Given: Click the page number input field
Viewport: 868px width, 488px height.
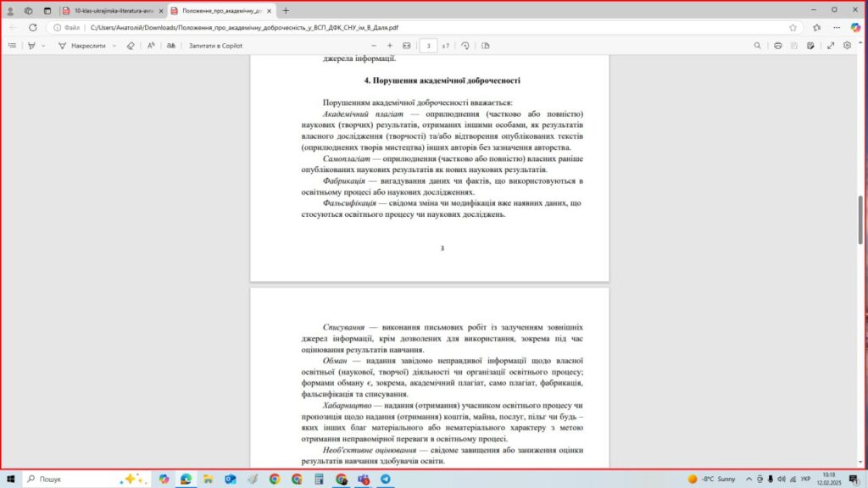Looking at the screenshot, I should point(429,45).
